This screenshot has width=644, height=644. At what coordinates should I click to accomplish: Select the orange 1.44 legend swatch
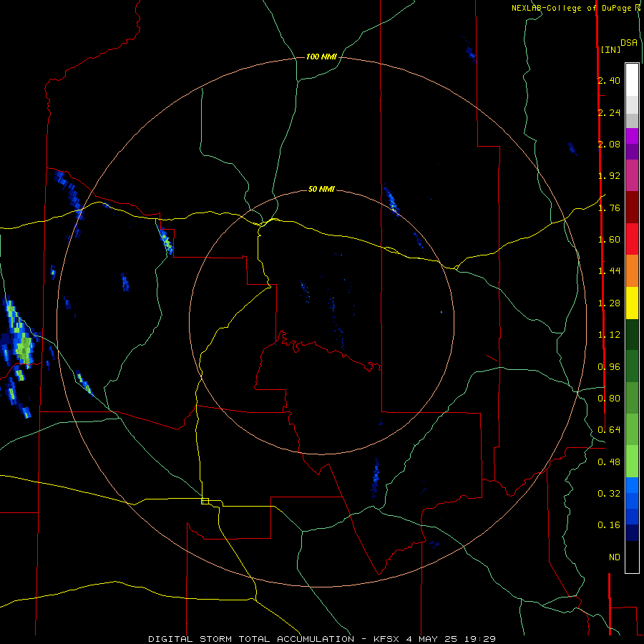(632, 271)
